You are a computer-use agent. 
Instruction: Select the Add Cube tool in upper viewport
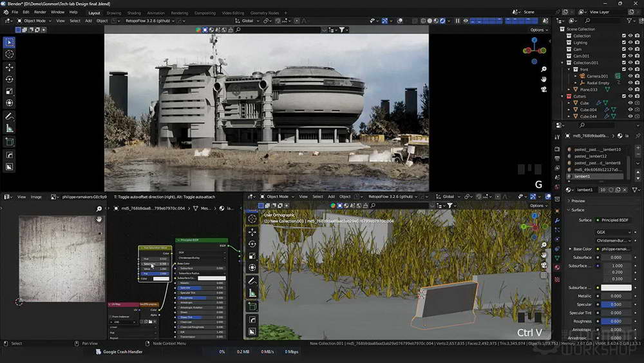10,142
